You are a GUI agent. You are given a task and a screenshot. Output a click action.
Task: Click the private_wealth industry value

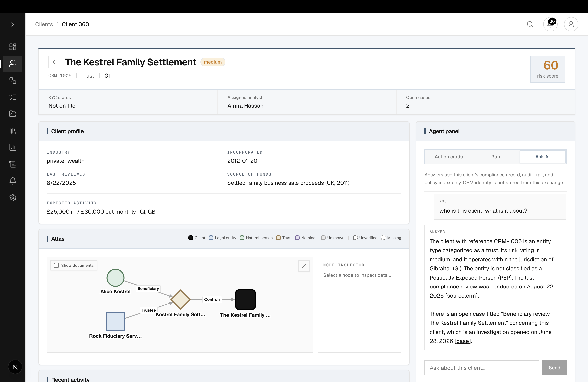coord(65,161)
